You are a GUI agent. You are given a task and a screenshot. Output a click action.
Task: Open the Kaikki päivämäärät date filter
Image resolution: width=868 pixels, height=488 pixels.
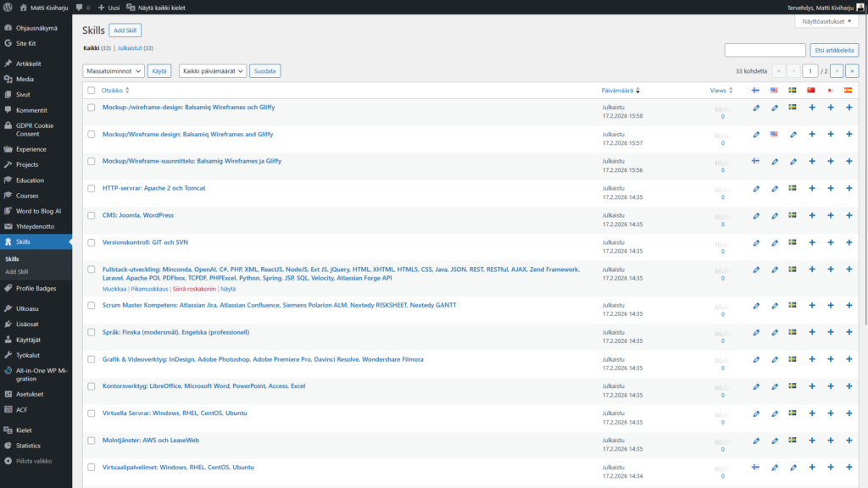pyautogui.click(x=213, y=71)
